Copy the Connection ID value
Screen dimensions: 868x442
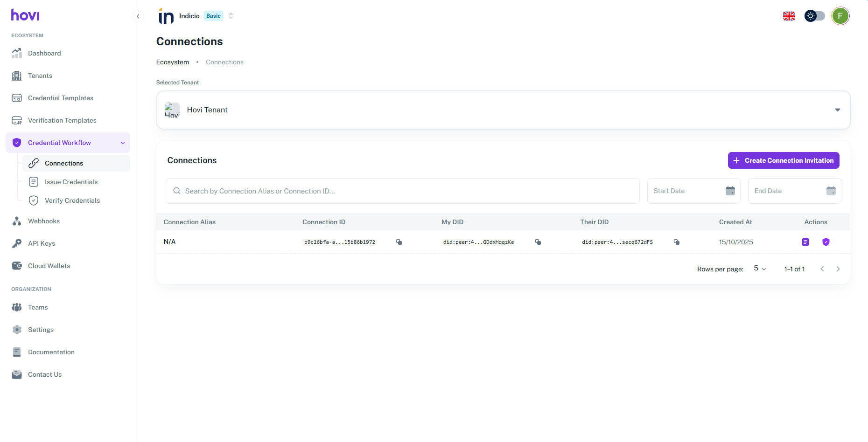point(399,242)
